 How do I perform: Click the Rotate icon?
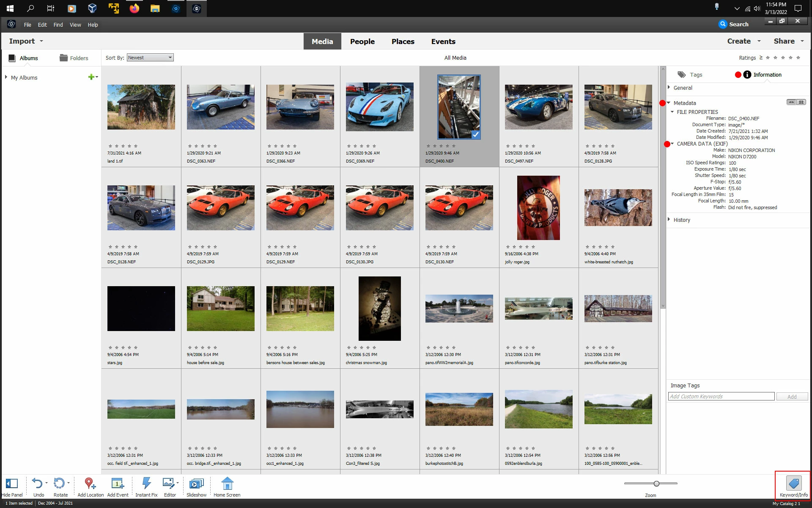[59, 484]
